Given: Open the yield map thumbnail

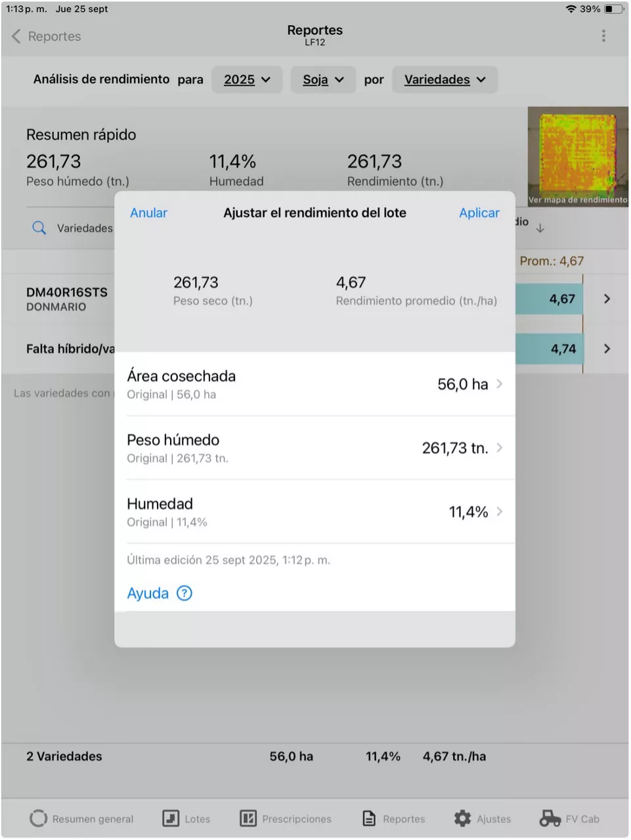Looking at the screenshot, I should [x=577, y=157].
